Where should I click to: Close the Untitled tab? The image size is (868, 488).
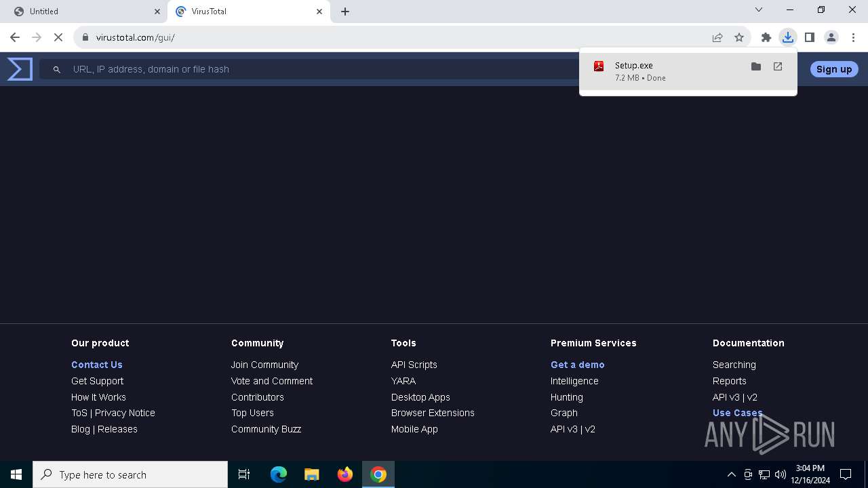pos(157,12)
